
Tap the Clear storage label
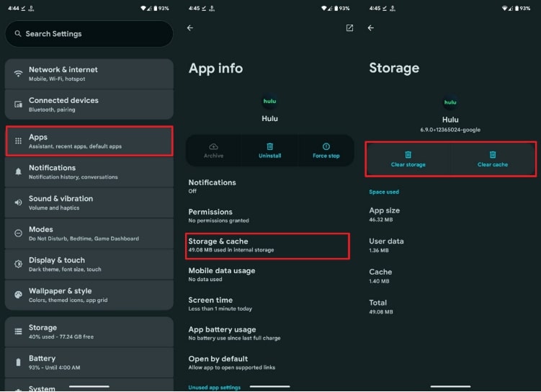[x=408, y=164]
